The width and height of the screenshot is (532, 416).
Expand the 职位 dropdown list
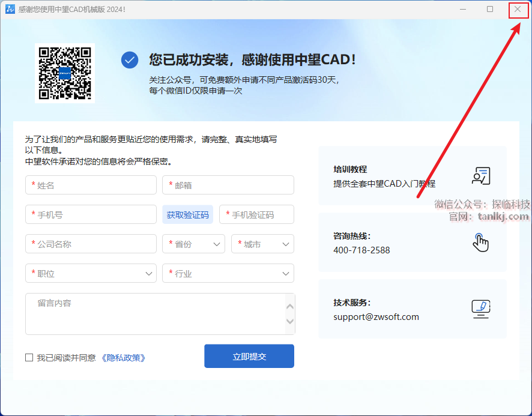pos(91,274)
